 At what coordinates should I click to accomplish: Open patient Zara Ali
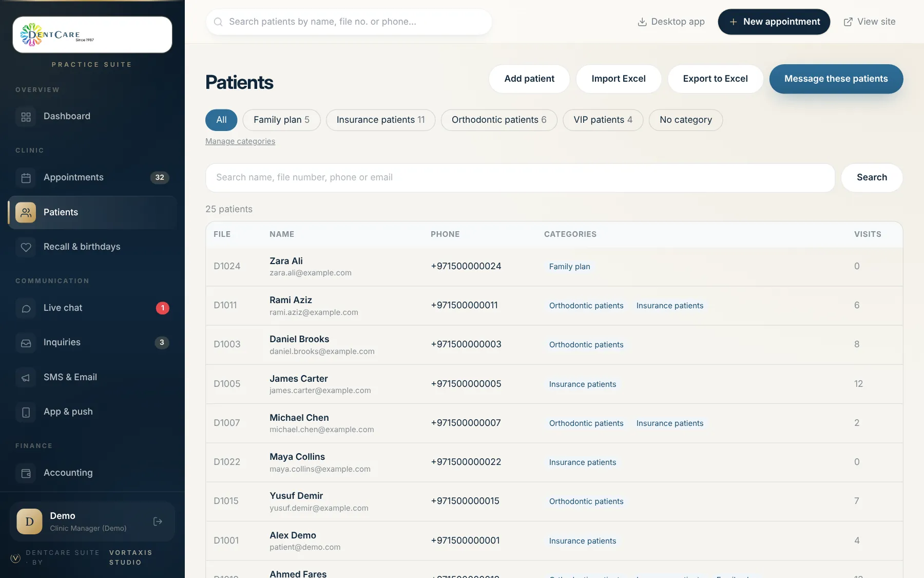tap(286, 261)
